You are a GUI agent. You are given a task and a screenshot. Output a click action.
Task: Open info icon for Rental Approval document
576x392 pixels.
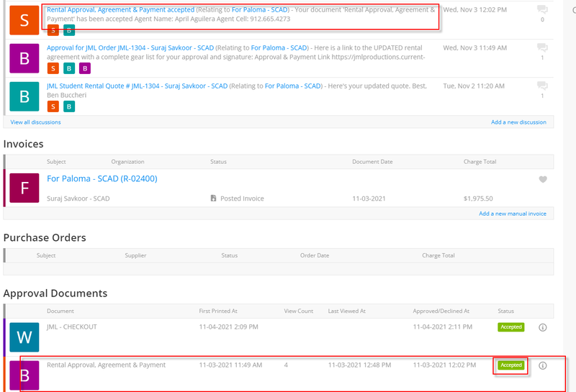point(543,365)
